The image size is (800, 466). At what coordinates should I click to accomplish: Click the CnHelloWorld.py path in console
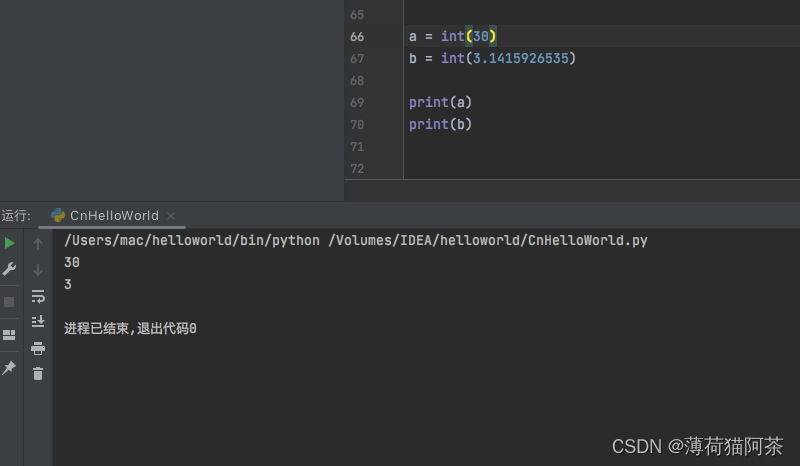point(488,240)
